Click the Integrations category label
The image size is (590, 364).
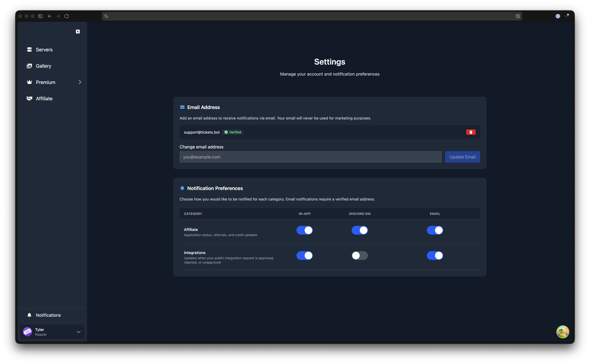194,253
